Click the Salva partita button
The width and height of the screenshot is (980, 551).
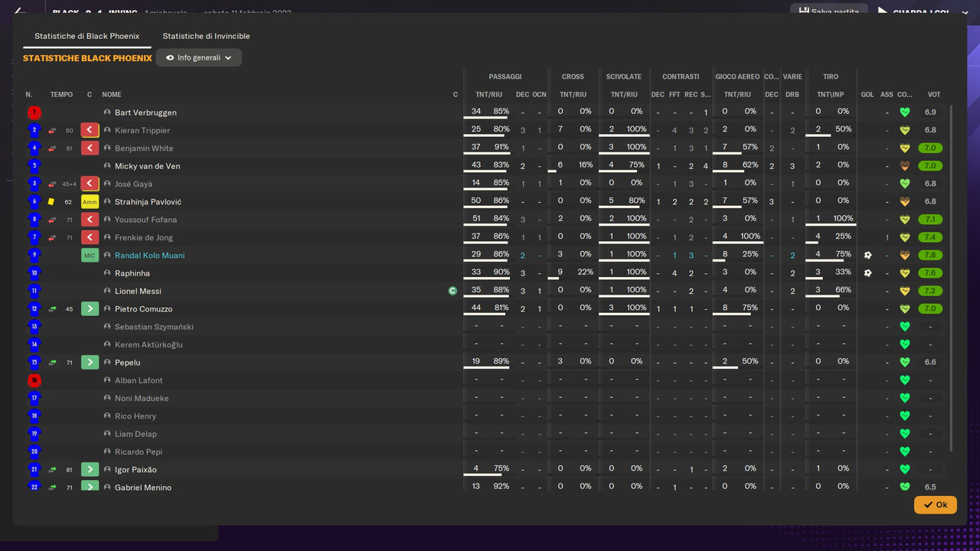point(829,11)
